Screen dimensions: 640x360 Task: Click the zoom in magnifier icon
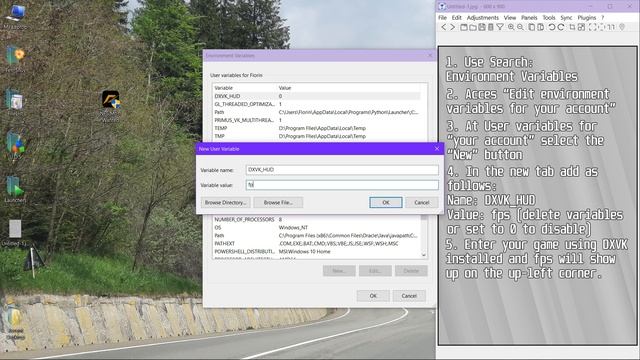511,27
